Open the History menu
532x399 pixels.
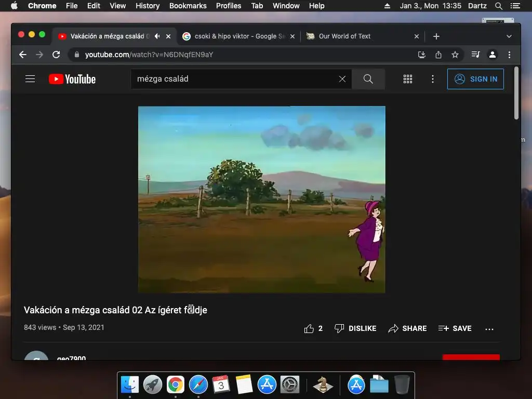click(x=148, y=6)
